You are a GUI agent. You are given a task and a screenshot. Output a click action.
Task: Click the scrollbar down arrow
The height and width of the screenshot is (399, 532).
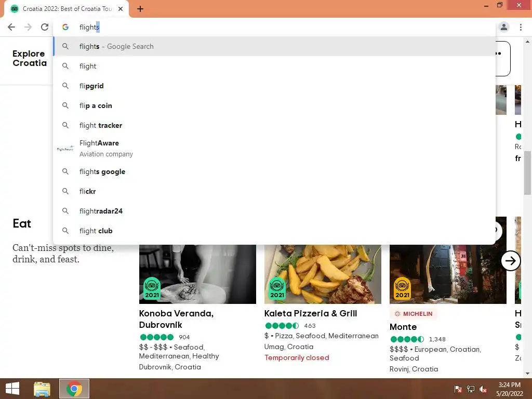527,374
